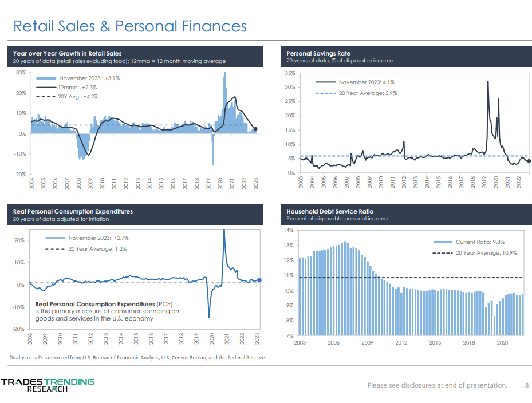Click the black end-point dot on retail sales chart

click(x=255, y=129)
